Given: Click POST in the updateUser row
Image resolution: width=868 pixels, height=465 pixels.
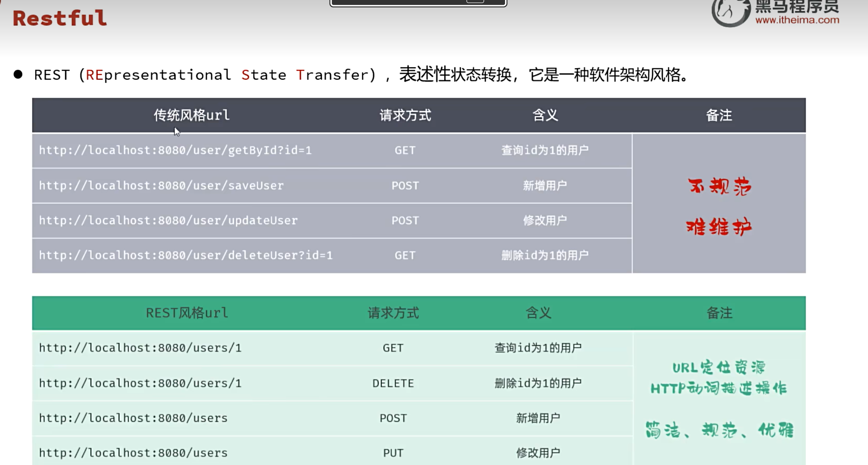Looking at the screenshot, I should [x=405, y=220].
